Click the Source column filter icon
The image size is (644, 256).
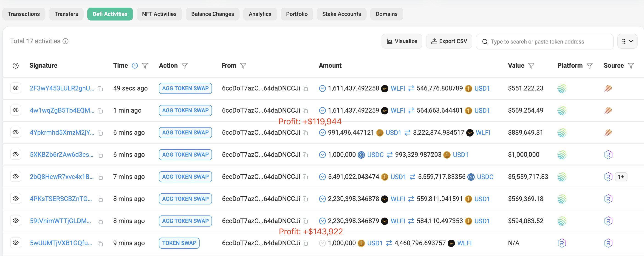coord(631,66)
